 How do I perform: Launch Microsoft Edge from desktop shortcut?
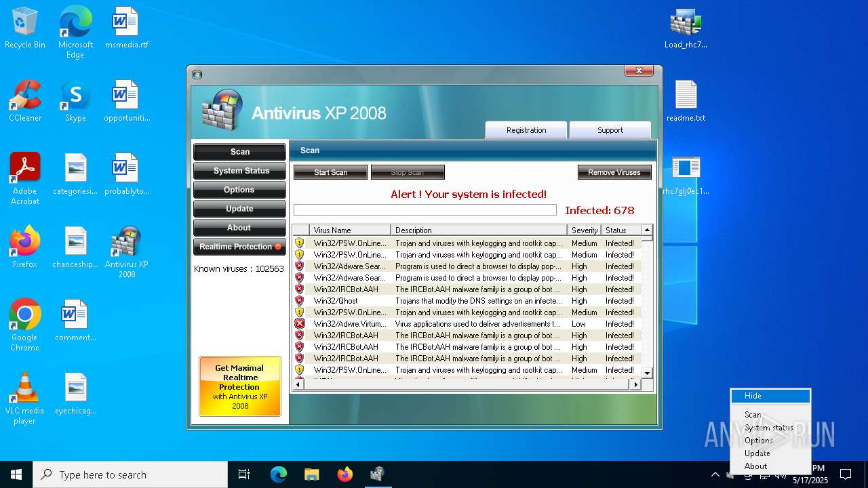[75, 32]
